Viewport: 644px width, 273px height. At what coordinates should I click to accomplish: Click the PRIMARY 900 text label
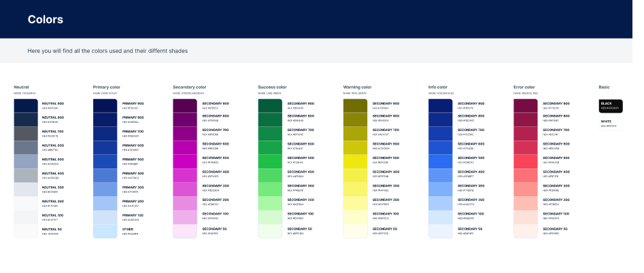133,103
